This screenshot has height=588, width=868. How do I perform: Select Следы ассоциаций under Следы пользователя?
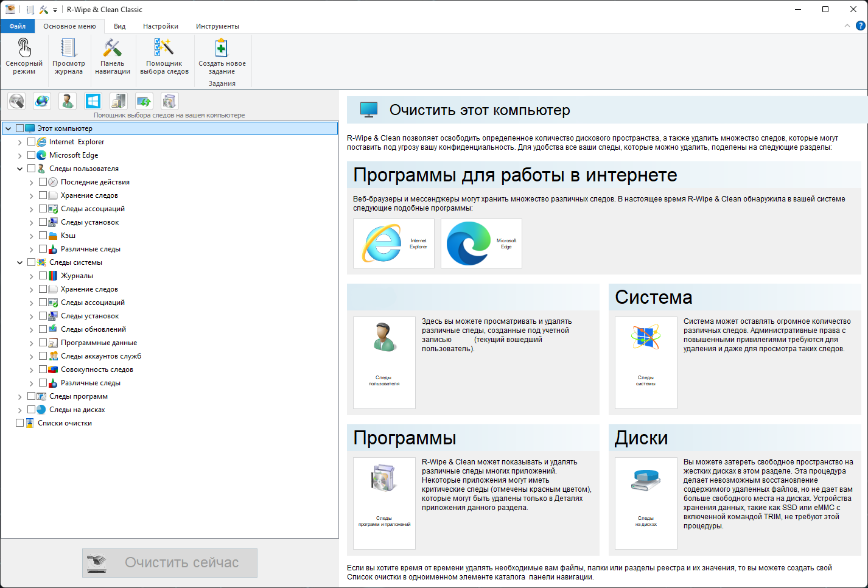(x=93, y=209)
